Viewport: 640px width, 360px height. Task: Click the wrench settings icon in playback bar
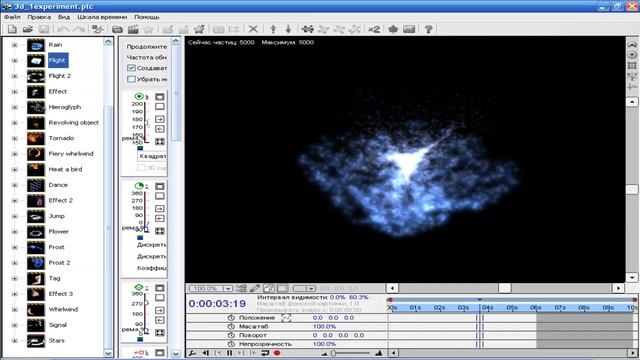pyautogui.click(x=192, y=353)
